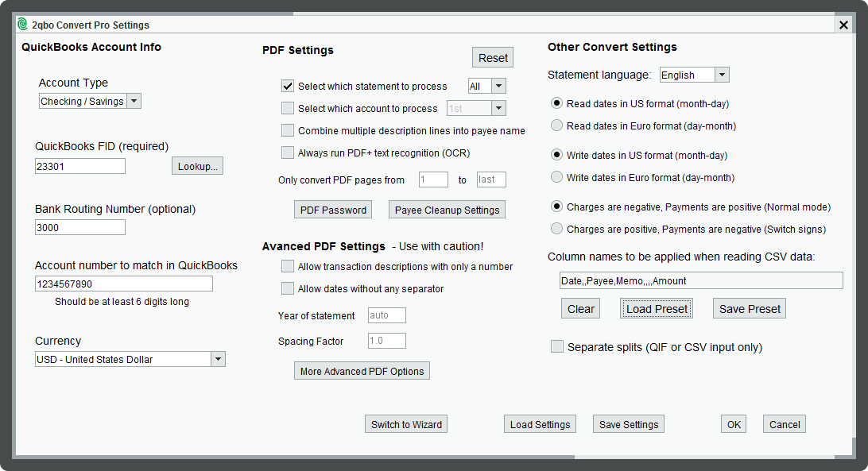Check Allow dates without any separator
Image resolution: width=868 pixels, height=471 pixels.
(287, 288)
